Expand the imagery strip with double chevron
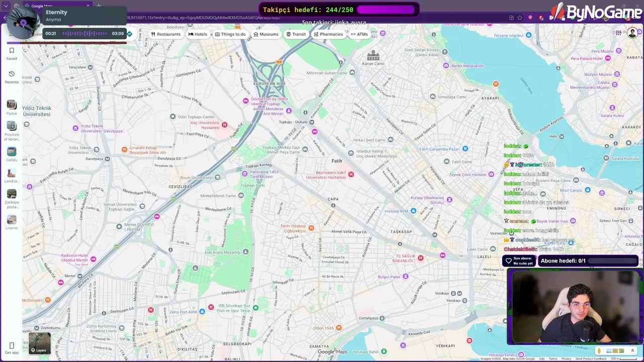This screenshot has width=644, height=362. pyautogui.click(x=632, y=351)
